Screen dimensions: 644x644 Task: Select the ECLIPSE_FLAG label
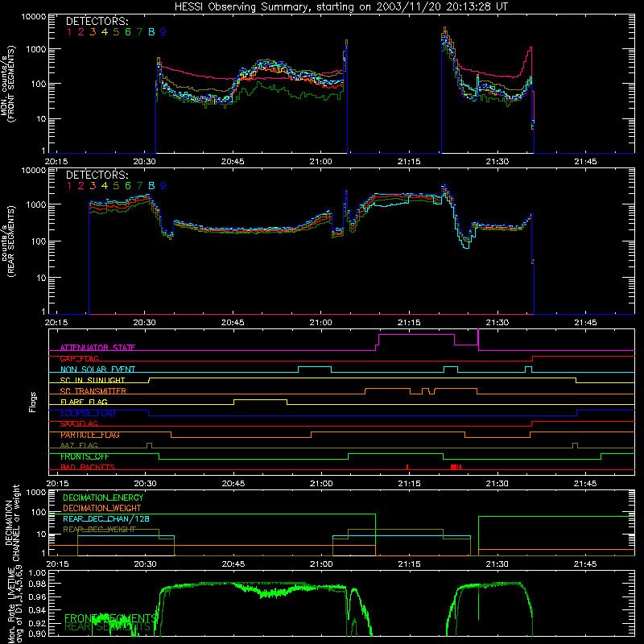tap(88, 413)
